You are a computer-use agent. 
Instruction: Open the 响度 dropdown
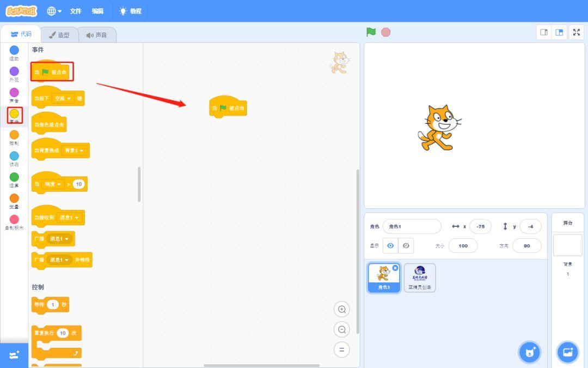pyautogui.click(x=53, y=184)
